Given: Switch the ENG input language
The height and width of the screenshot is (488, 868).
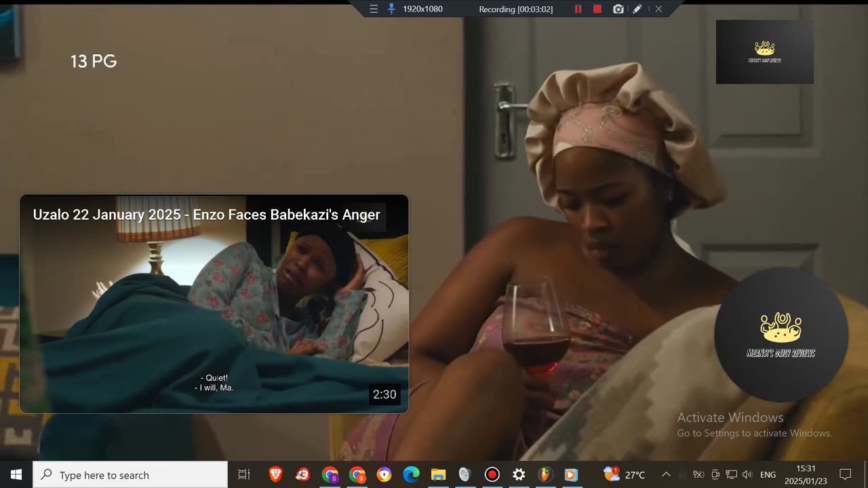Looking at the screenshot, I should click(x=768, y=474).
